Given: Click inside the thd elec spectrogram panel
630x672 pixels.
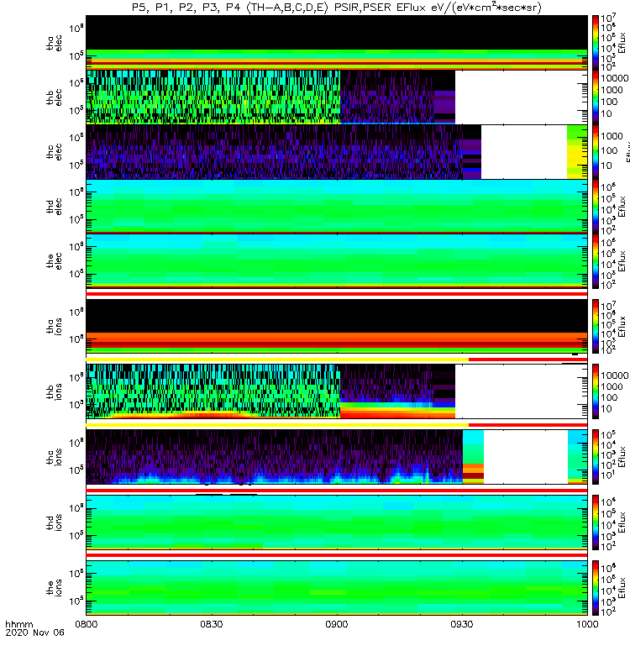Looking at the screenshot, I should click(x=337, y=207).
